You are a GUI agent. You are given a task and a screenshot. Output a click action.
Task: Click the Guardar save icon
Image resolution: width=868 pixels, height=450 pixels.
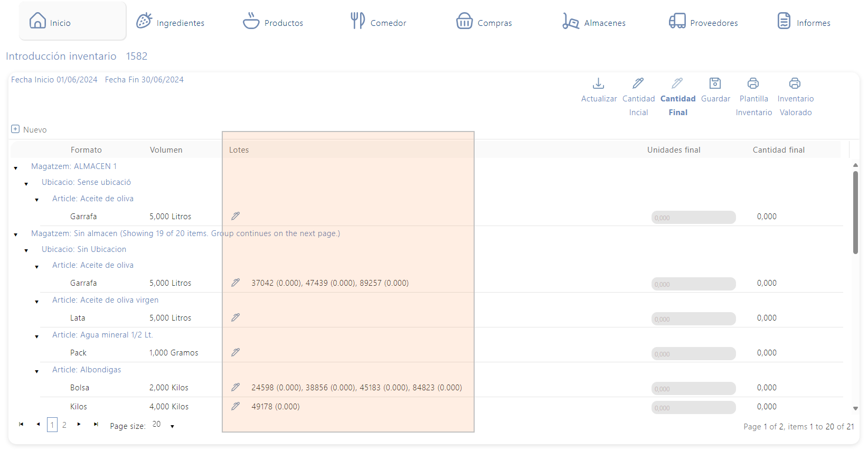click(x=715, y=83)
